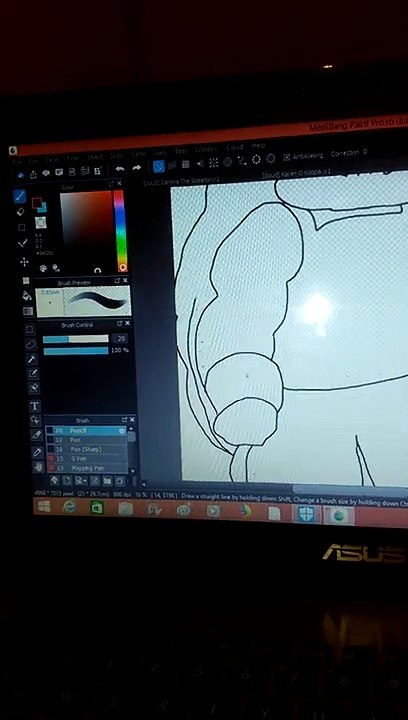Select the Pencil brush
408x720 pixels.
86,431
